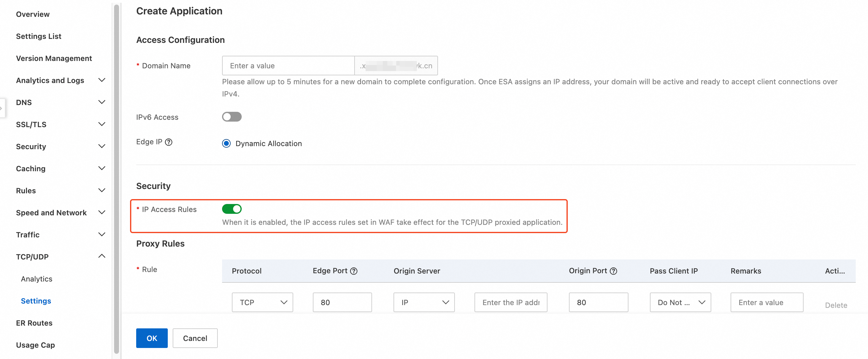Open Analytics under TCP/UDP

(x=36, y=279)
